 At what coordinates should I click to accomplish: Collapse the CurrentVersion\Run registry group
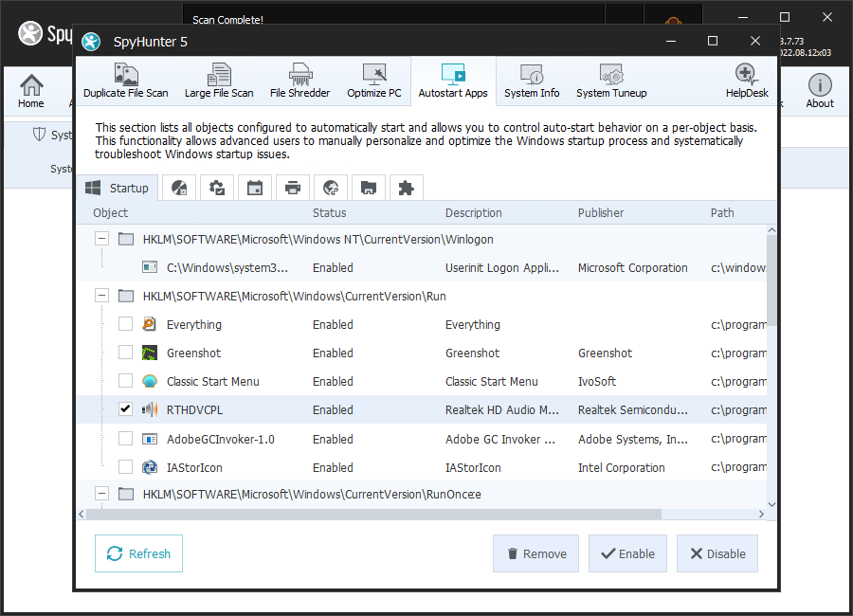(101, 297)
